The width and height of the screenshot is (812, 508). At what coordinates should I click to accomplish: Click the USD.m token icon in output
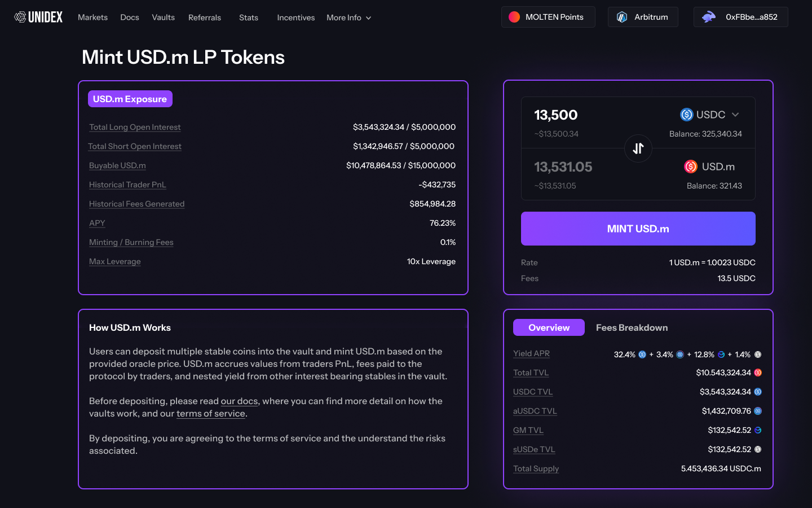[691, 167]
